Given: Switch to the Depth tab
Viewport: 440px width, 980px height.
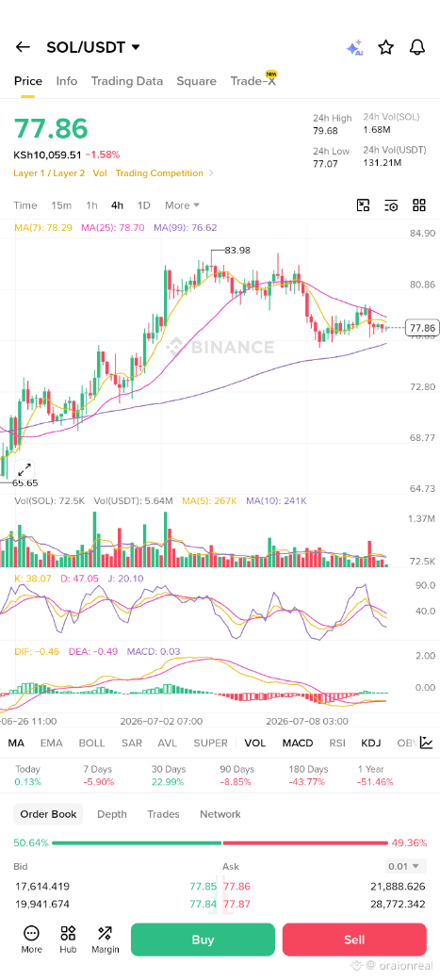Looking at the screenshot, I should point(112,814).
